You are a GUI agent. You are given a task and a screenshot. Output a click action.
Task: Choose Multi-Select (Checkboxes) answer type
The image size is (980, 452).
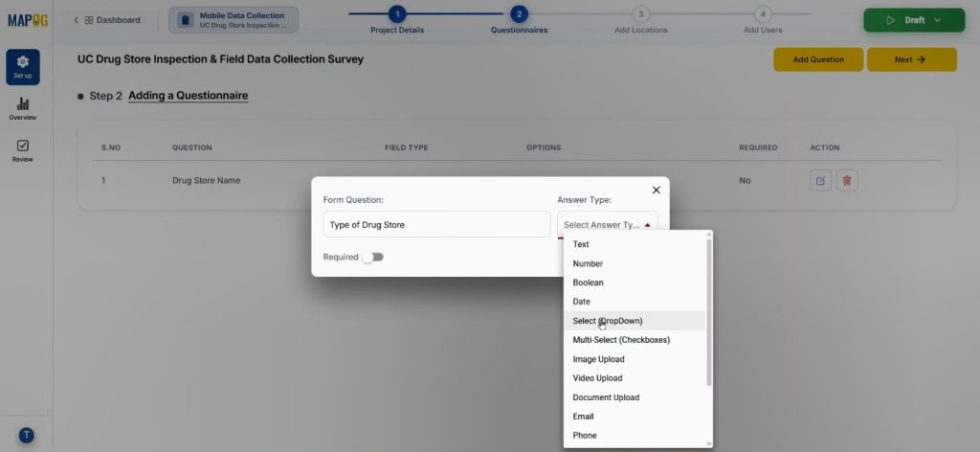click(x=635, y=340)
